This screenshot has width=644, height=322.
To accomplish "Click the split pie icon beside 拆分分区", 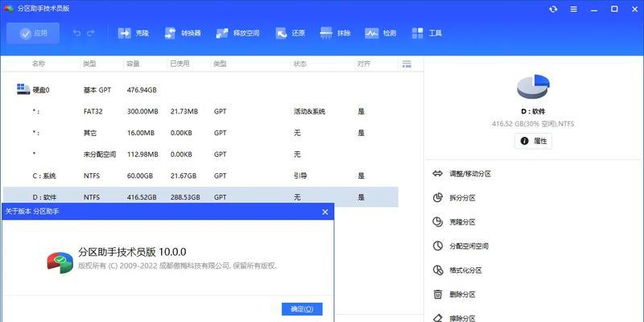I will [438, 197].
